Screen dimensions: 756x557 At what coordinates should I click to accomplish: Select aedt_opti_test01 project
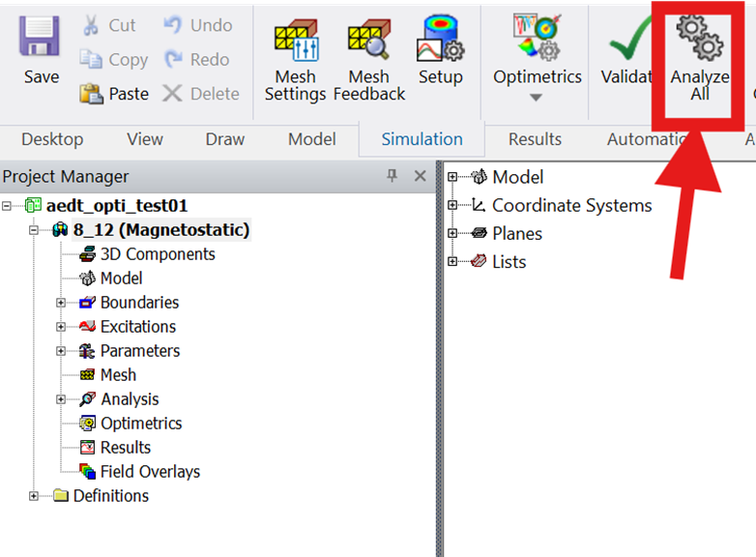[117, 206]
